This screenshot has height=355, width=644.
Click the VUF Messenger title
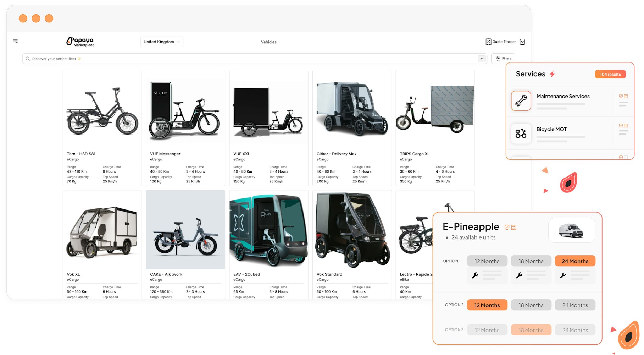[165, 154]
